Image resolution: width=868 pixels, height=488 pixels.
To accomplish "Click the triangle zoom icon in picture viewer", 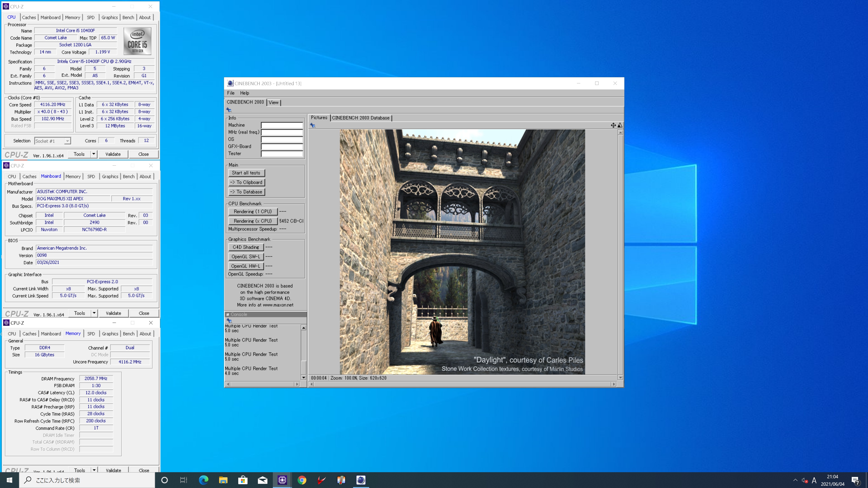I will pos(620,125).
